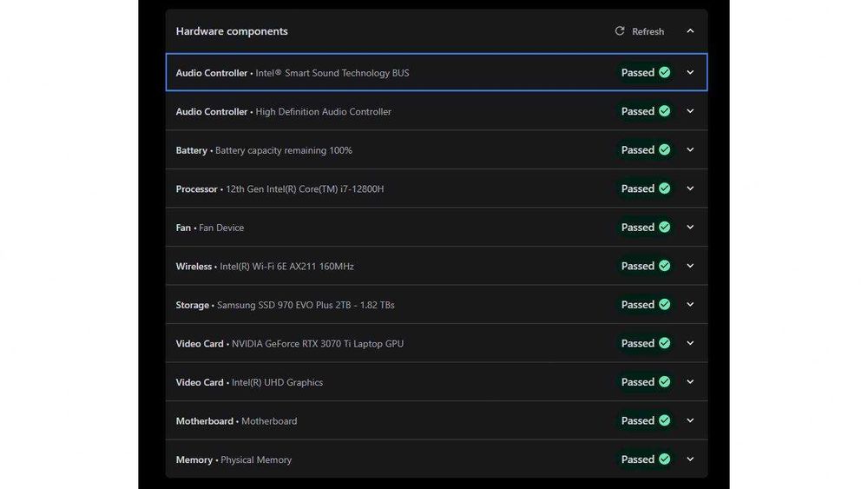Viewport: 868px width, 489px height.
Task: Click the Hardware components heading
Action: [232, 31]
